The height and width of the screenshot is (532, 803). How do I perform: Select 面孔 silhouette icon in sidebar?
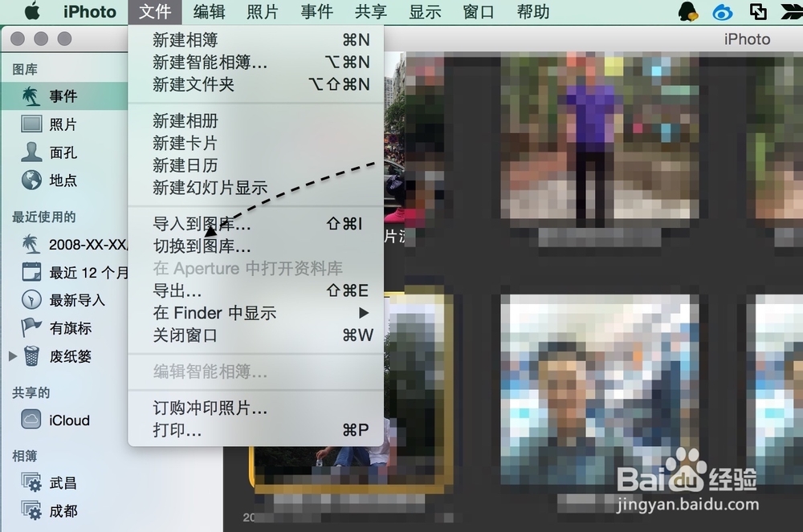(x=31, y=152)
